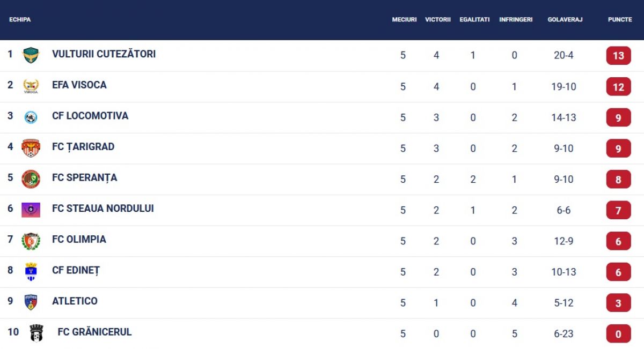Click the EFA Visoca team crest
The width and height of the screenshot is (644, 349).
(x=31, y=86)
